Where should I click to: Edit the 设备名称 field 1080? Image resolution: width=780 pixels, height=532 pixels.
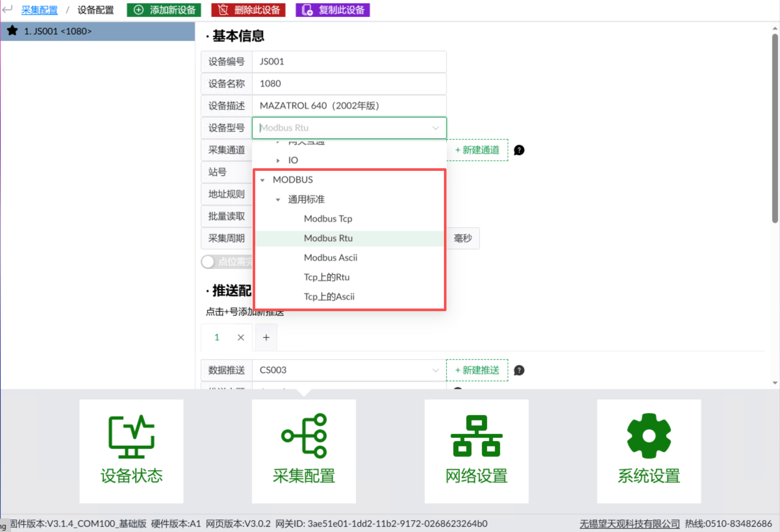349,83
